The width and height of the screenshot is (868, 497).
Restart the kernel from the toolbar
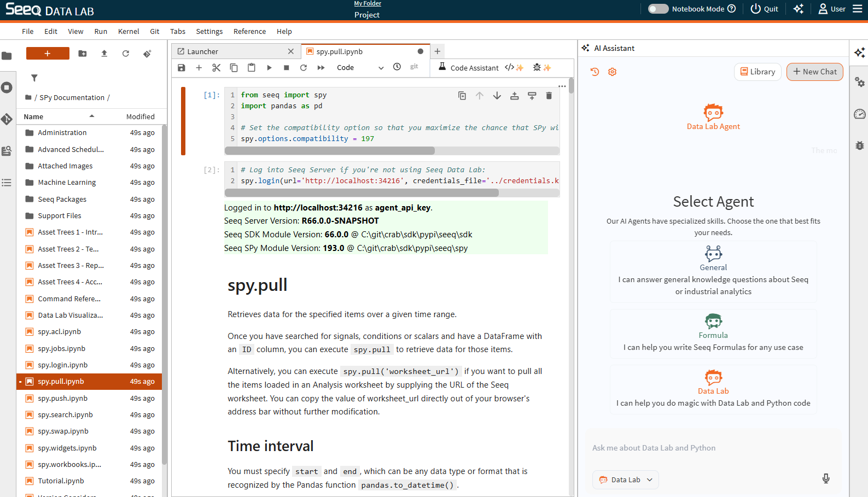(x=304, y=67)
